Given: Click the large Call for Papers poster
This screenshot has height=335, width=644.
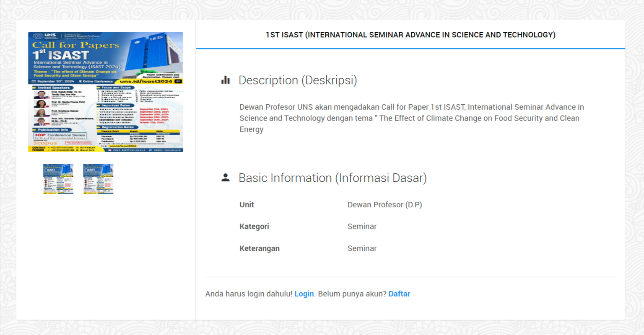Looking at the screenshot, I should tap(105, 92).
